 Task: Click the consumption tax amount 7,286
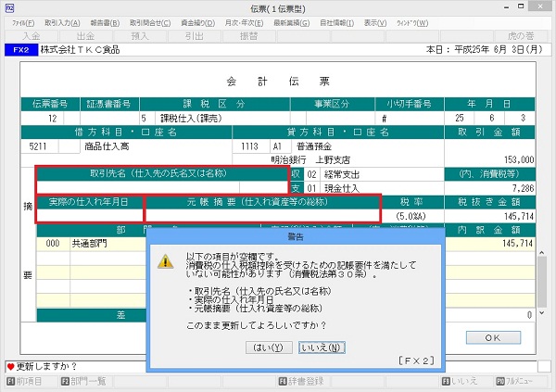(523, 188)
